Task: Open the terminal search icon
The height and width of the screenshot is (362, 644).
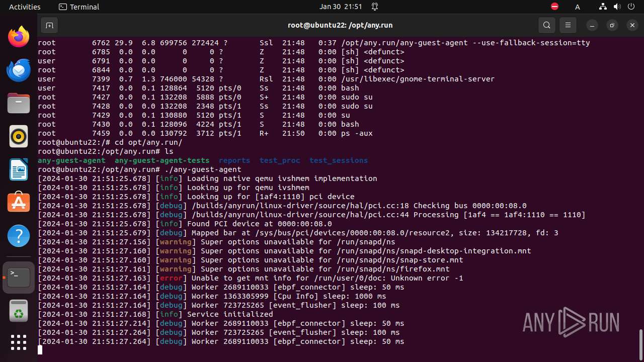Action: 547,25
